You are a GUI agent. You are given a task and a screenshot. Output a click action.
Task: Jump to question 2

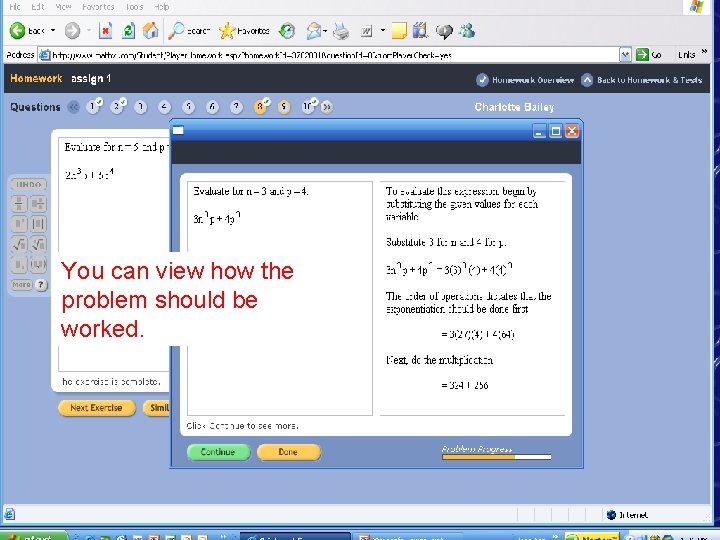117,107
